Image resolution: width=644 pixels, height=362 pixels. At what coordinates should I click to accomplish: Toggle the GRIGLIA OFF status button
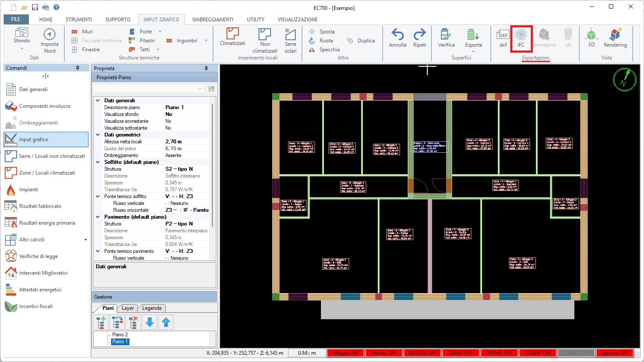[x=423, y=353]
